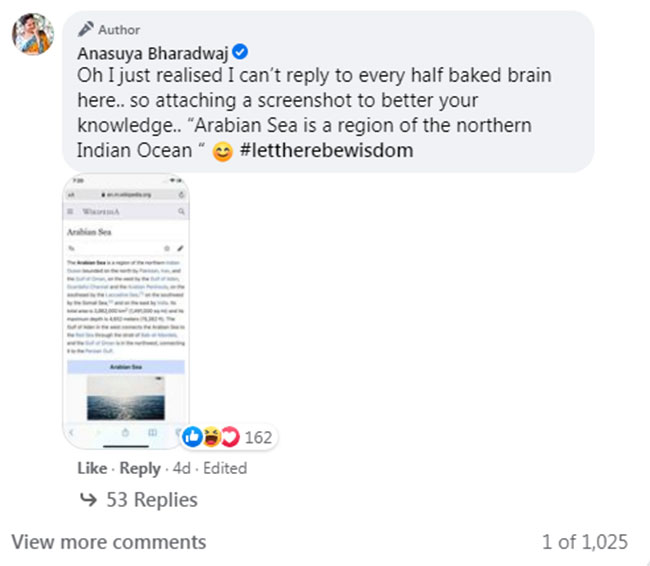Click the verified badge next to the name
The image size is (650, 566).
point(241,53)
